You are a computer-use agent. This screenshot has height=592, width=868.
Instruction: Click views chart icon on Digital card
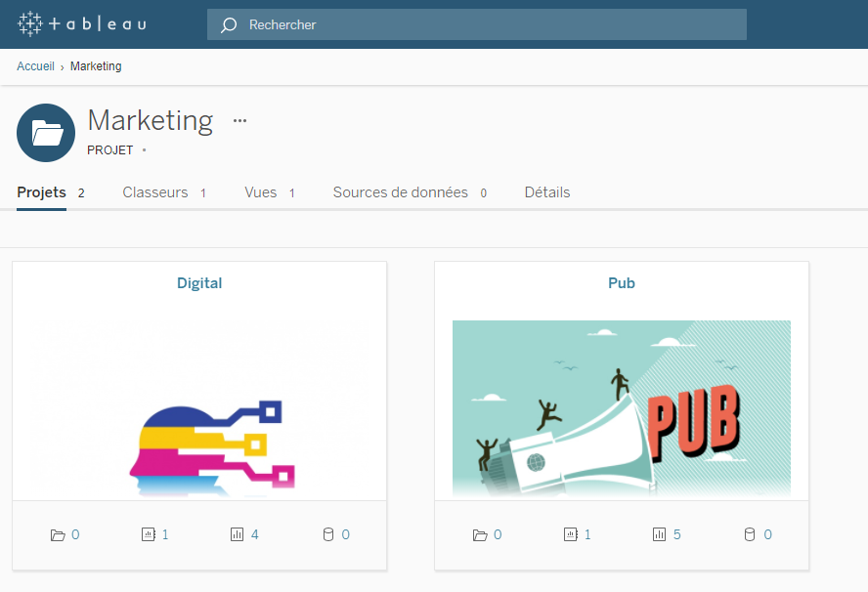coord(237,534)
